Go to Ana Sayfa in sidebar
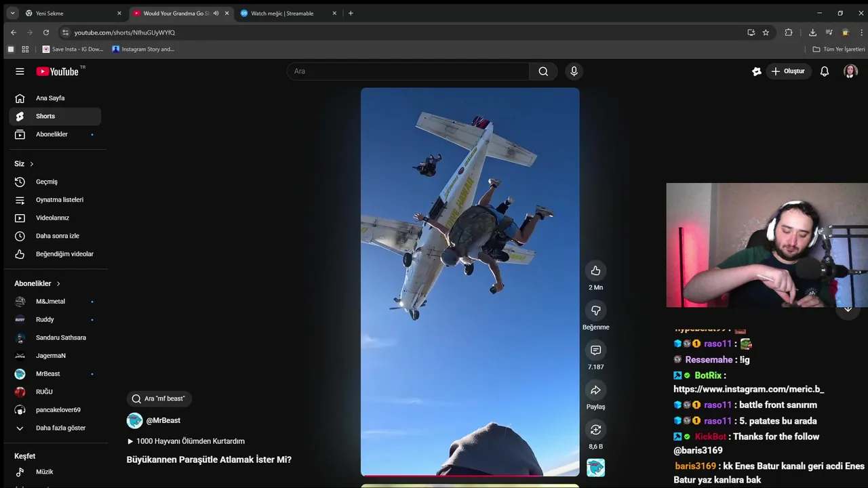 (55, 98)
